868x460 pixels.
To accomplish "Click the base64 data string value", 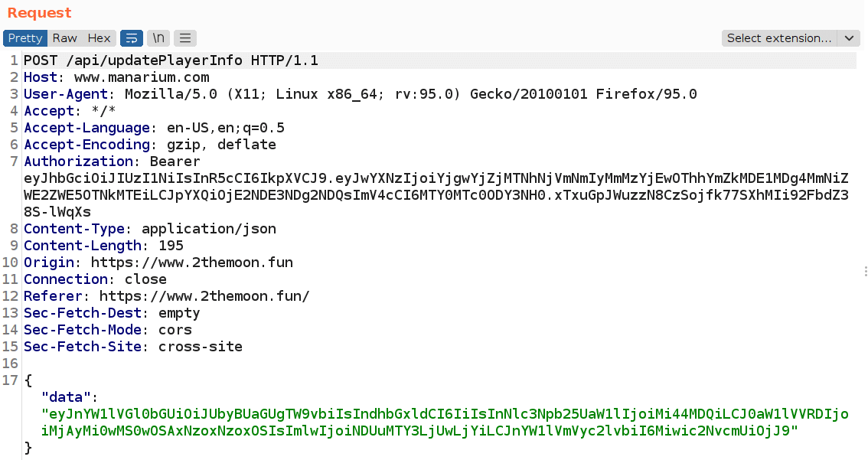I will pyautogui.click(x=445, y=422).
